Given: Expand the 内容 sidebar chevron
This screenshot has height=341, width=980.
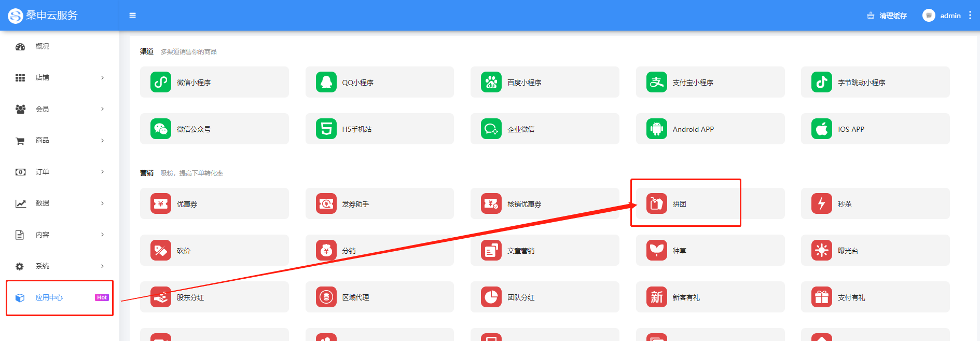Looking at the screenshot, I should tap(102, 235).
